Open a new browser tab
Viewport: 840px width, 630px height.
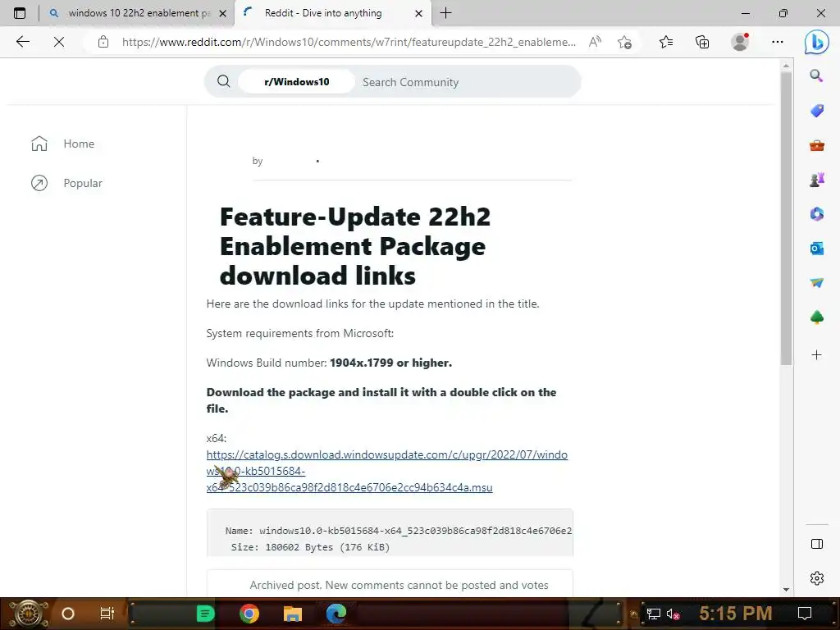(445, 13)
